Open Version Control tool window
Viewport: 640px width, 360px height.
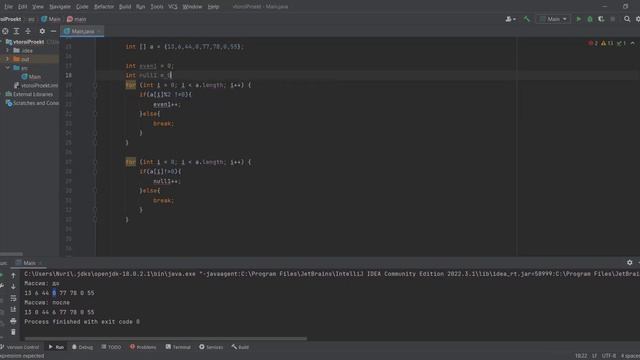20,347
